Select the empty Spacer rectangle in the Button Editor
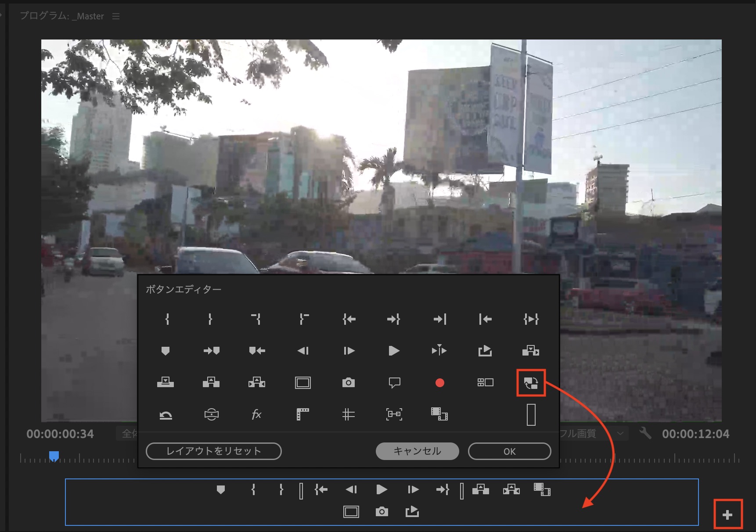756x532 pixels. click(531, 415)
